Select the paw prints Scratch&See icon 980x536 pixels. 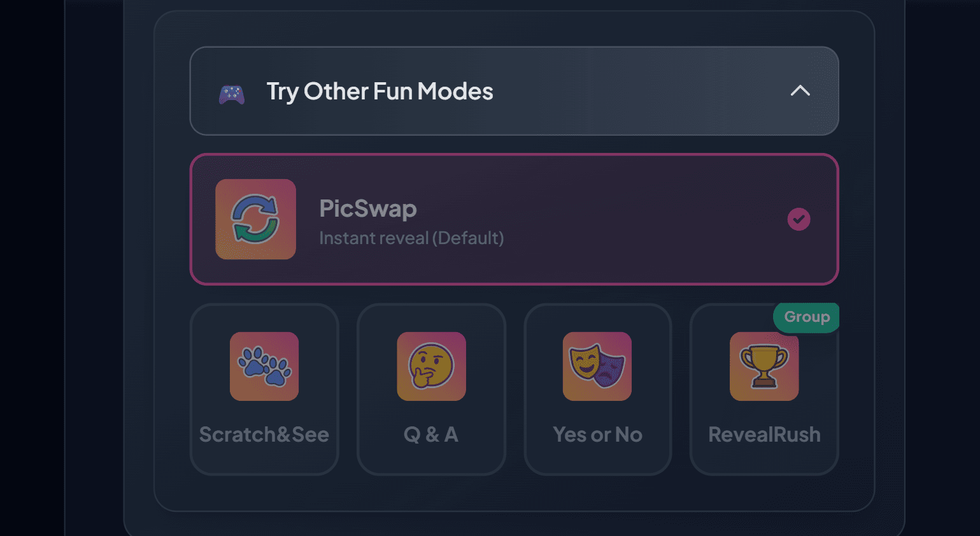point(264,366)
